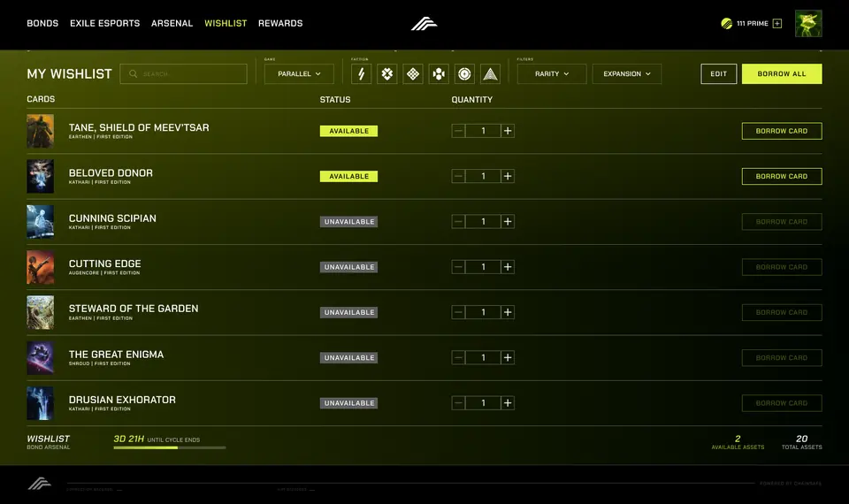Click the wishlist search field
849x504 pixels.
point(184,73)
